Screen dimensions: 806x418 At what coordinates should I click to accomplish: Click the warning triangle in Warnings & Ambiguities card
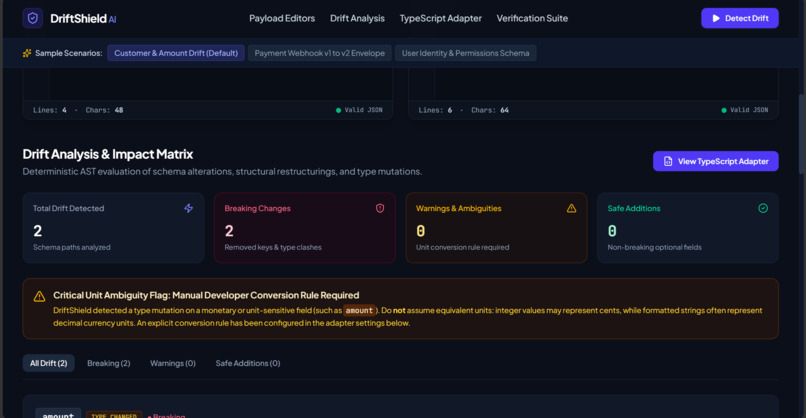tap(571, 208)
